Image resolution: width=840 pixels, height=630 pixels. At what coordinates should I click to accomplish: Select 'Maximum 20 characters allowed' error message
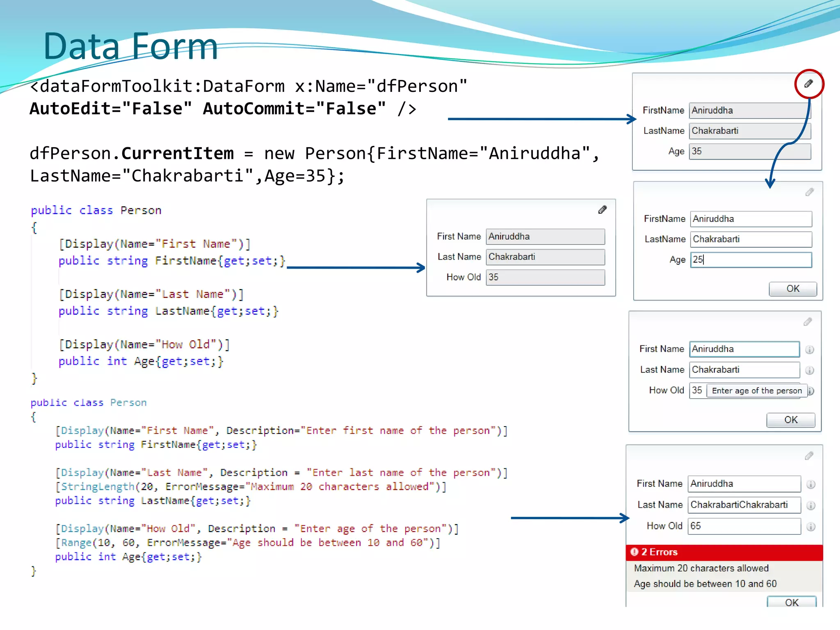click(701, 568)
